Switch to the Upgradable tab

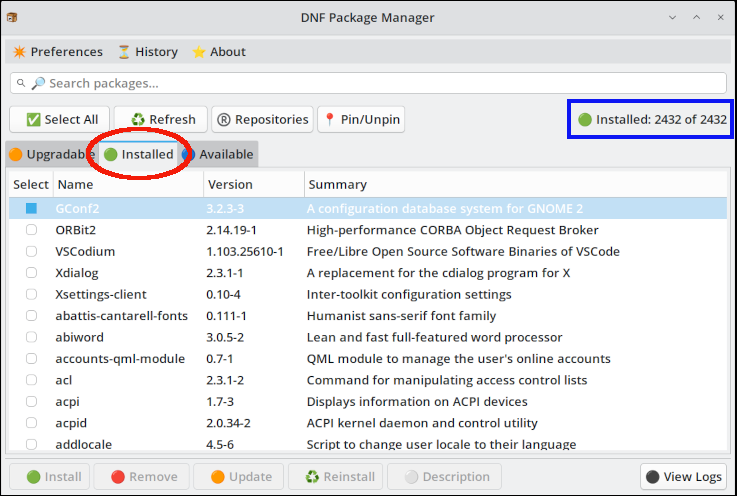click(x=52, y=154)
